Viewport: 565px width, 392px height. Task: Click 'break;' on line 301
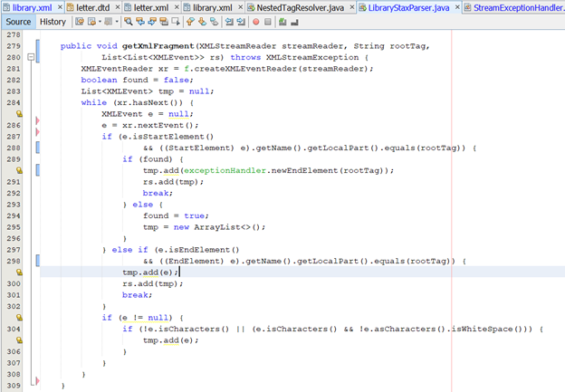[x=138, y=295]
